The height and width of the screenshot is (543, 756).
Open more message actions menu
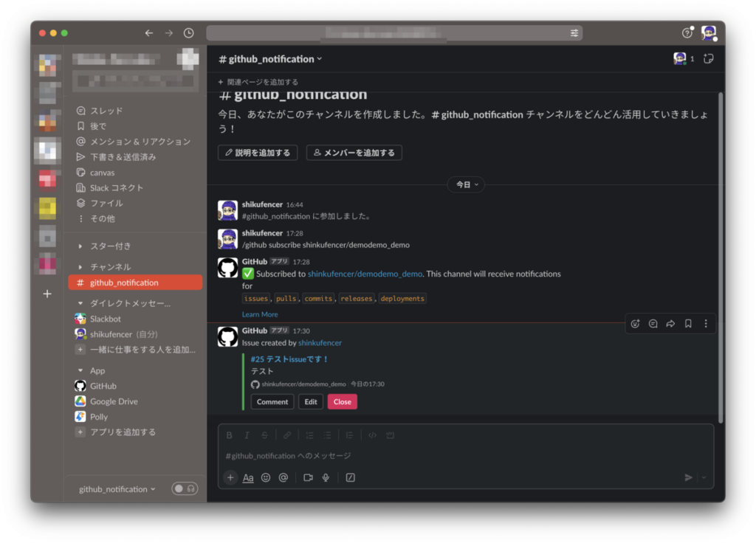coord(706,324)
